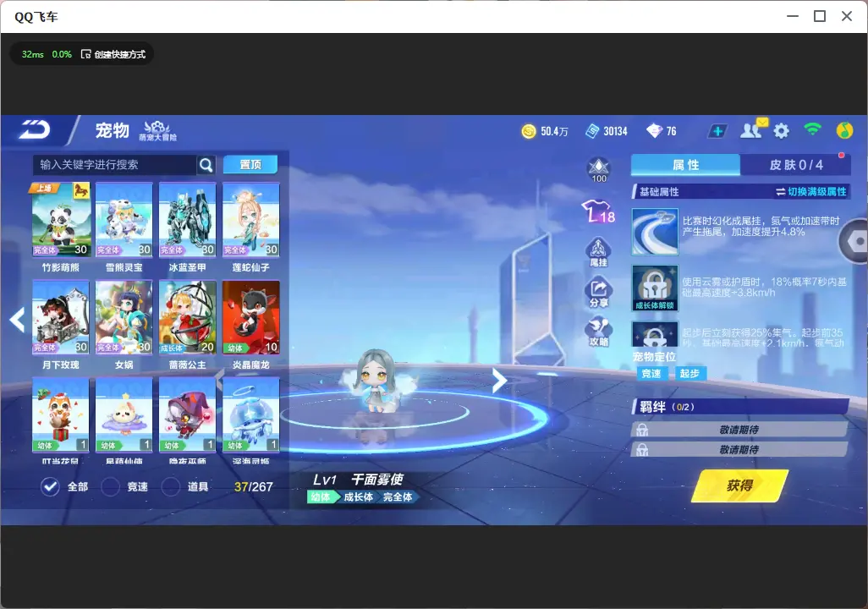Select the locked 成长体解锁 skill icon
This screenshot has width=868, height=609.
tap(655, 288)
